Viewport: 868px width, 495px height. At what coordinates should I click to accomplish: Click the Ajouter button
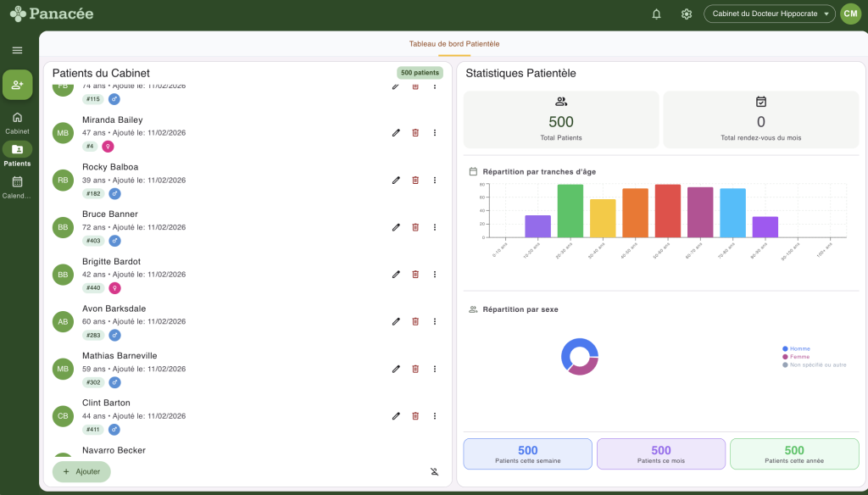[x=81, y=470]
